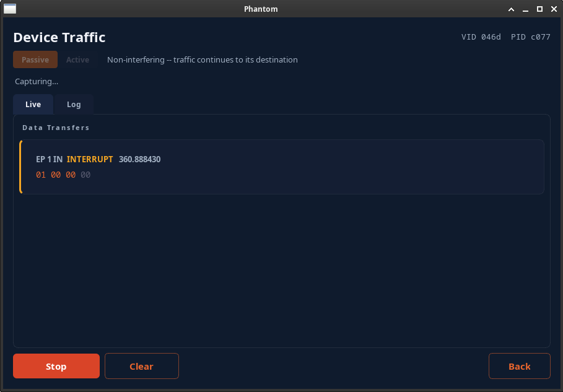Click the PID c077 value
The image size is (563, 392).
pos(530,37)
